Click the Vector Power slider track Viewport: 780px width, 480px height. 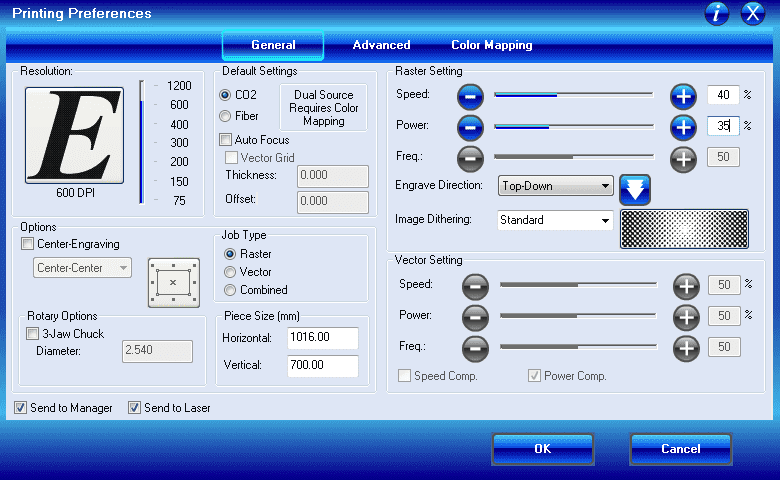tap(579, 316)
